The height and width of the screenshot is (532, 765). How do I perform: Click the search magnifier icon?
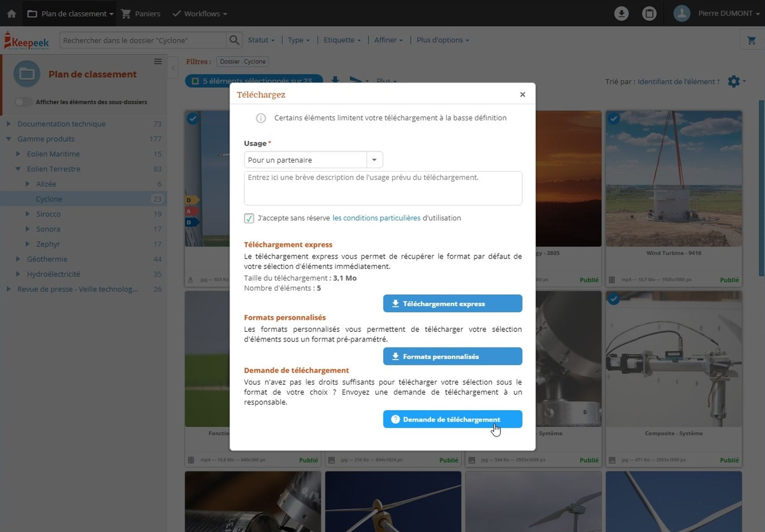click(x=234, y=40)
